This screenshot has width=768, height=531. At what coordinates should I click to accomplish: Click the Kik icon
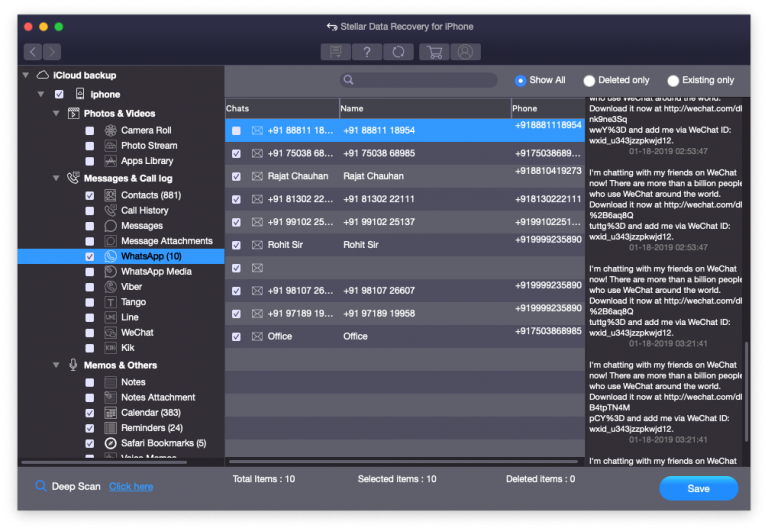pos(111,347)
